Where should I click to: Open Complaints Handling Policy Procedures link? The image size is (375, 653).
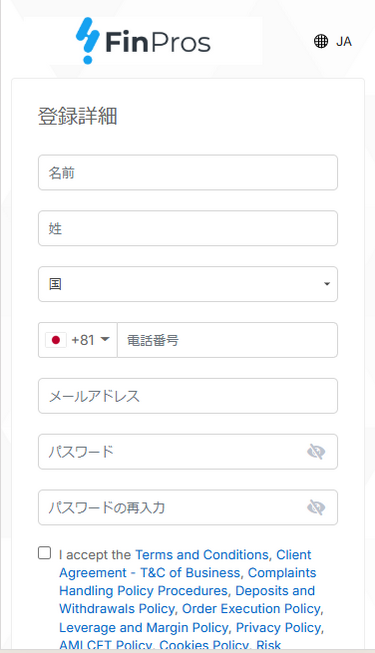188,582
